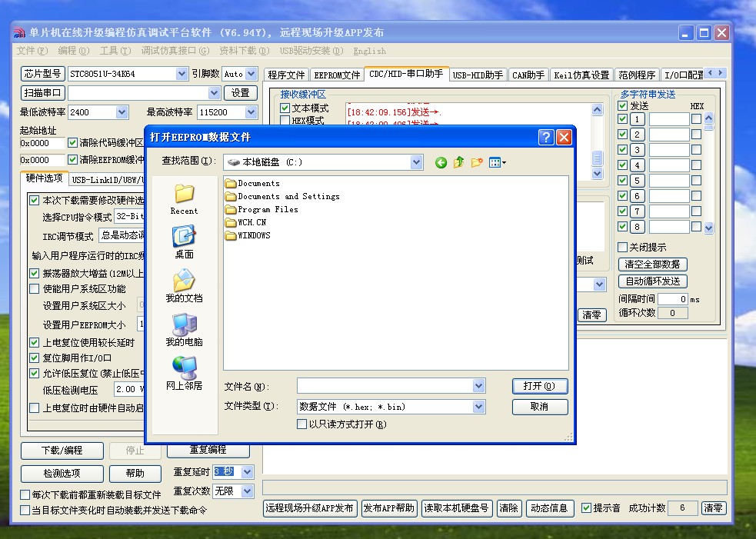Viewport: 756px width, 539px height.
Task: Select the WCH.CN folder
Action: pyautogui.click(x=246, y=222)
